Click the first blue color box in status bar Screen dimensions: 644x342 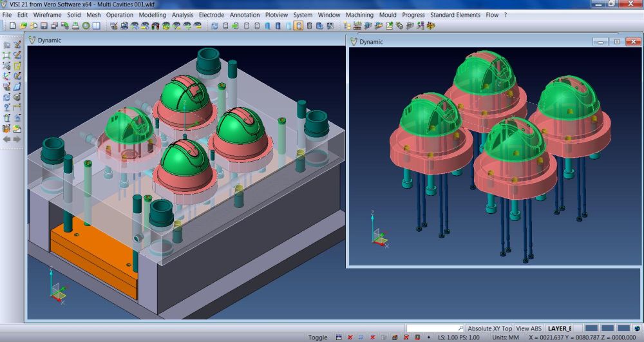point(591,328)
